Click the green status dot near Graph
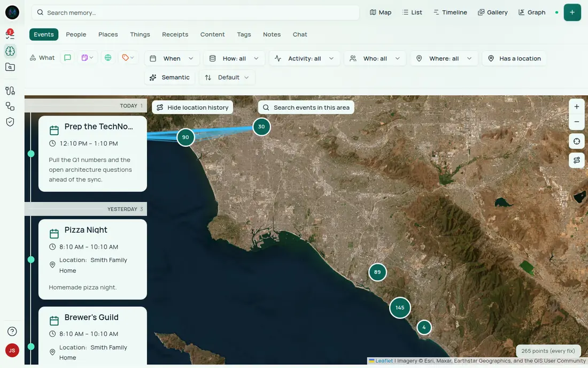Screen dimensions: 588x368 556,12
